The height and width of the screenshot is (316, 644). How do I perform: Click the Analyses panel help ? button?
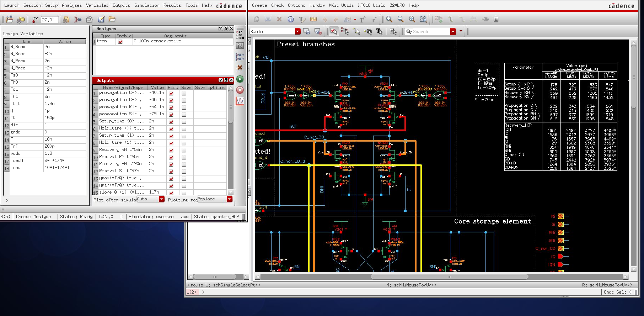[221, 28]
